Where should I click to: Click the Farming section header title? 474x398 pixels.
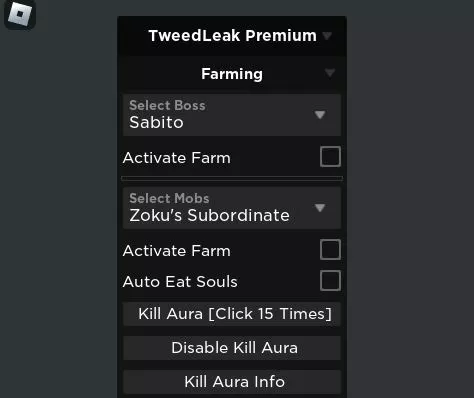coord(232,74)
